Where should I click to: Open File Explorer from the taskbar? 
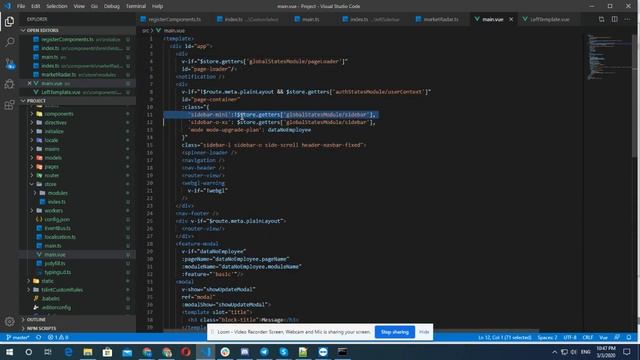[x=88, y=352]
